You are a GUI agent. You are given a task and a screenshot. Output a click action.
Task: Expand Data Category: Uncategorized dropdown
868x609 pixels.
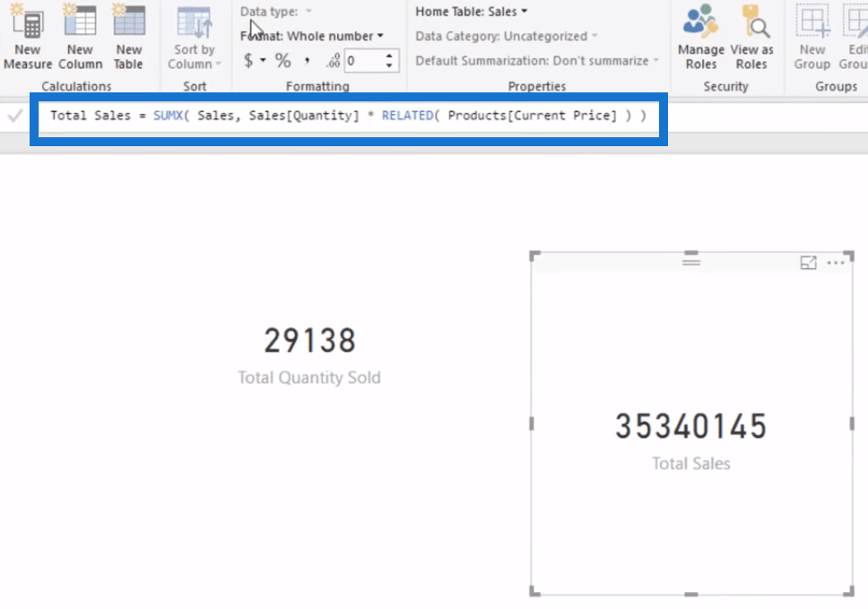(x=507, y=36)
